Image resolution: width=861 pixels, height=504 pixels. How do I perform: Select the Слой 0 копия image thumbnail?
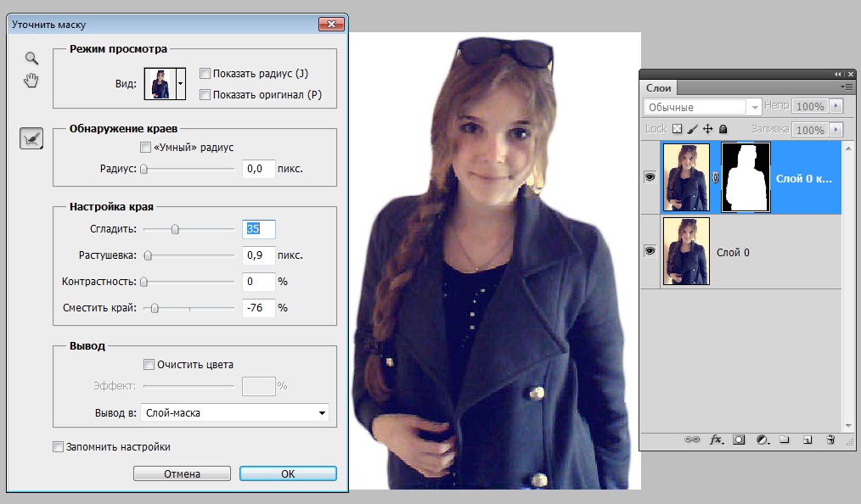point(686,177)
